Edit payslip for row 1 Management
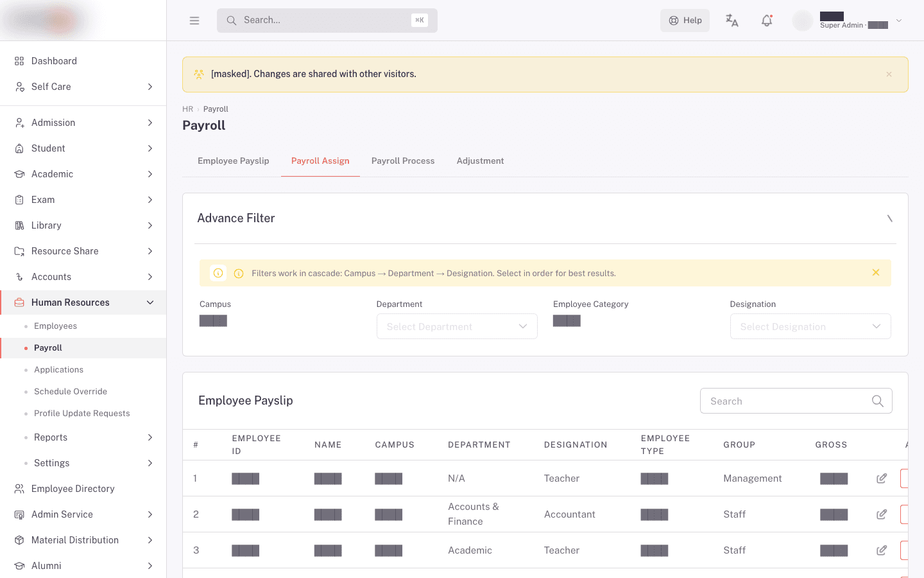 pos(882,478)
